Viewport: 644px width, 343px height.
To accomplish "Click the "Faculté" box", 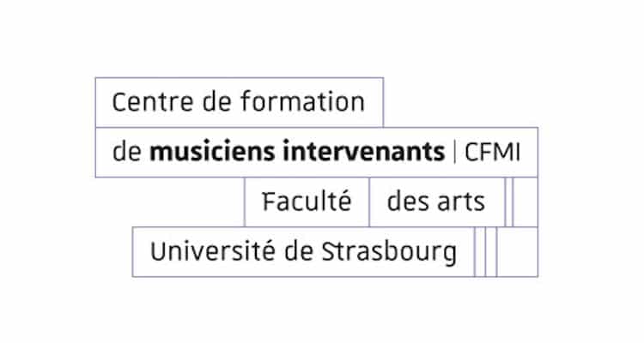I will (x=307, y=202).
